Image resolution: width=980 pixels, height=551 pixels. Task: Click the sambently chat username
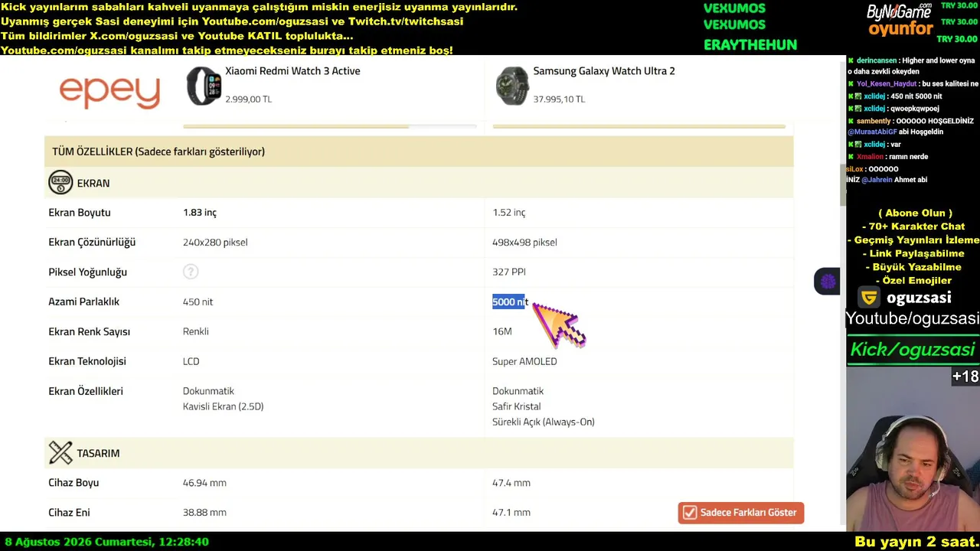874,121
